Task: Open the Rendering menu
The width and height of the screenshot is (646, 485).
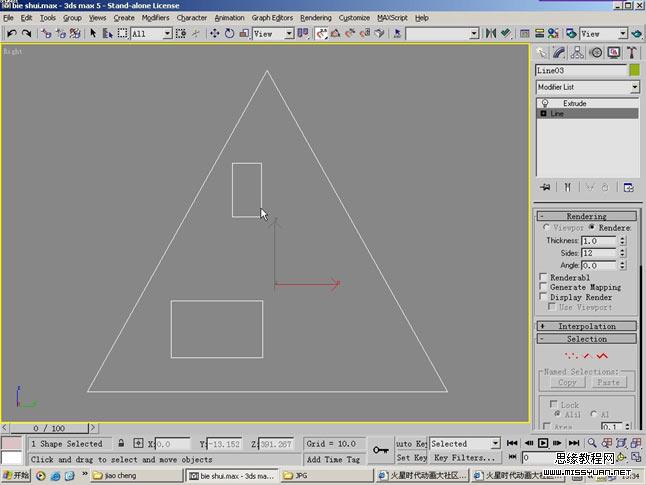Action: (316, 18)
